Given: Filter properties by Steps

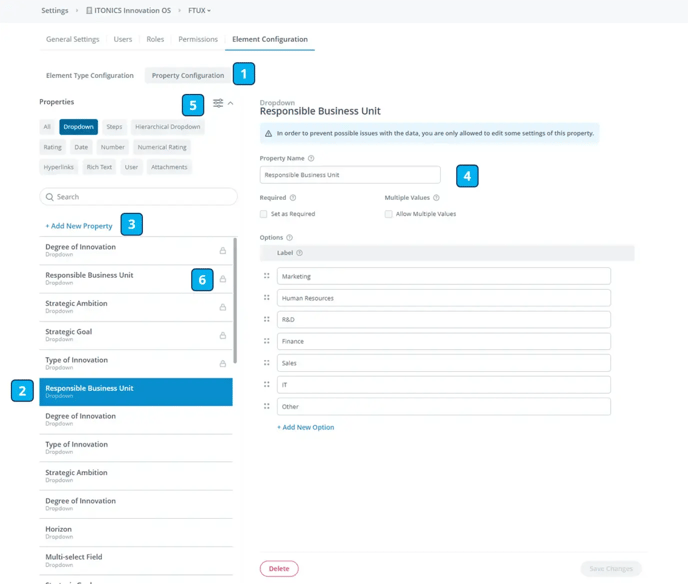Looking at the screenshot, I should (114, 127).
